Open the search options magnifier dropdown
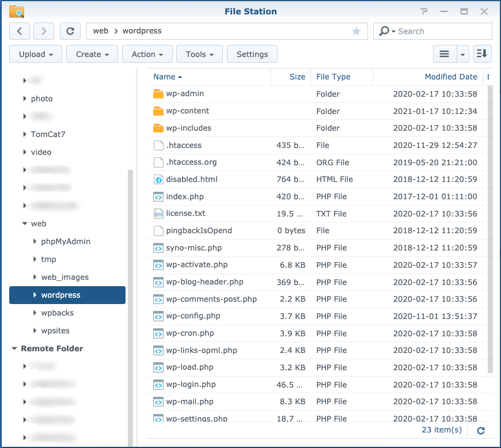Image resolution: width=501 pixels, height=448 pixels. tap(387, 31)
